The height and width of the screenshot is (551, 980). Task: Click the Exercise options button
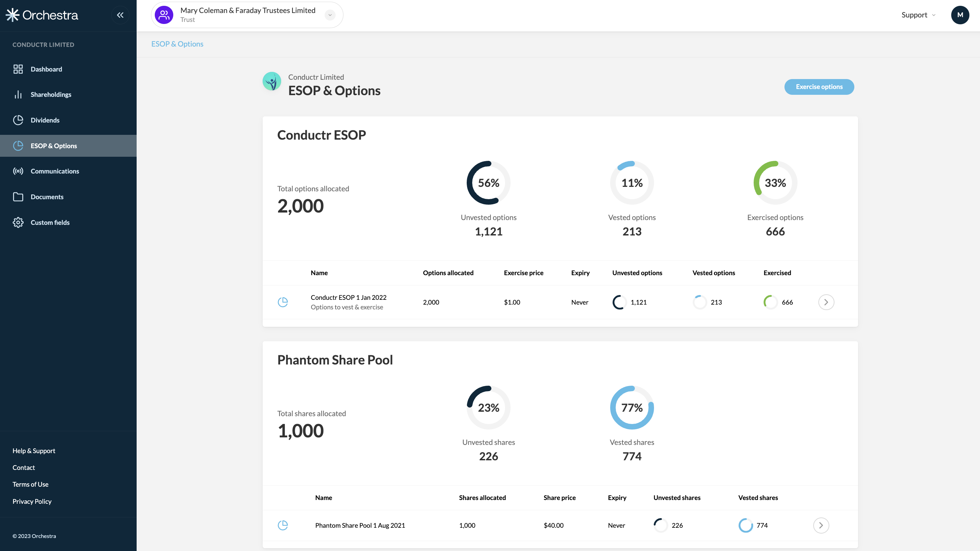[819, 87]
